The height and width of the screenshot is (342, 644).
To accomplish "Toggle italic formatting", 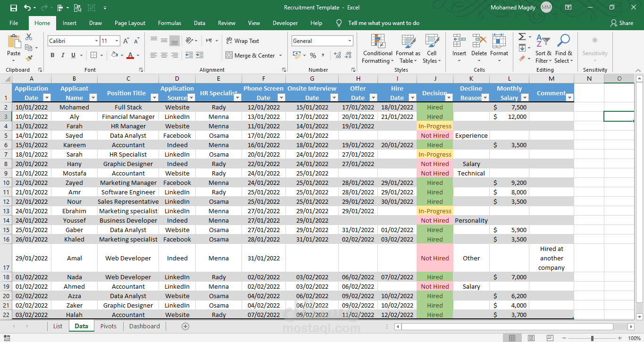I will (x=62, y=55).
